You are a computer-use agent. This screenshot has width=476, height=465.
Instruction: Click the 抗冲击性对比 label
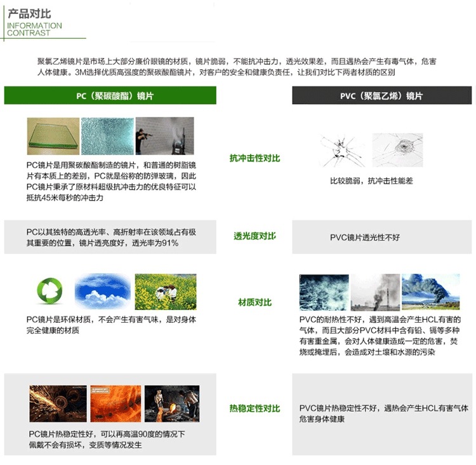click(x=255, y=158)
